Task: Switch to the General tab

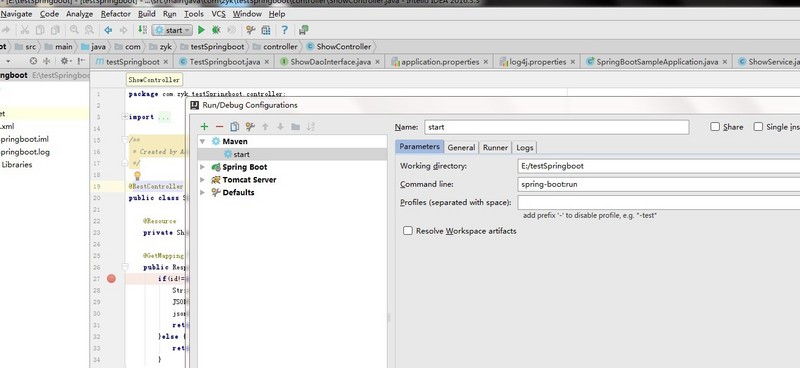Action: [x=461, y=148]
